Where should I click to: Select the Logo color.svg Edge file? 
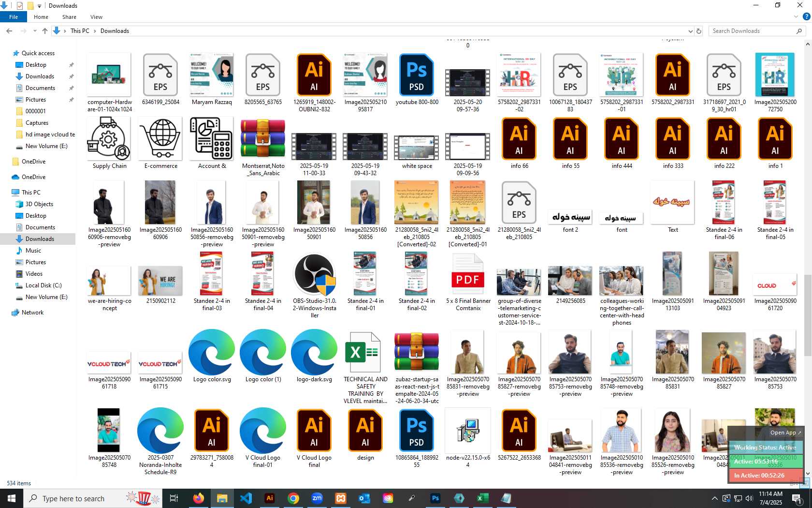click(x=212, y=357)
